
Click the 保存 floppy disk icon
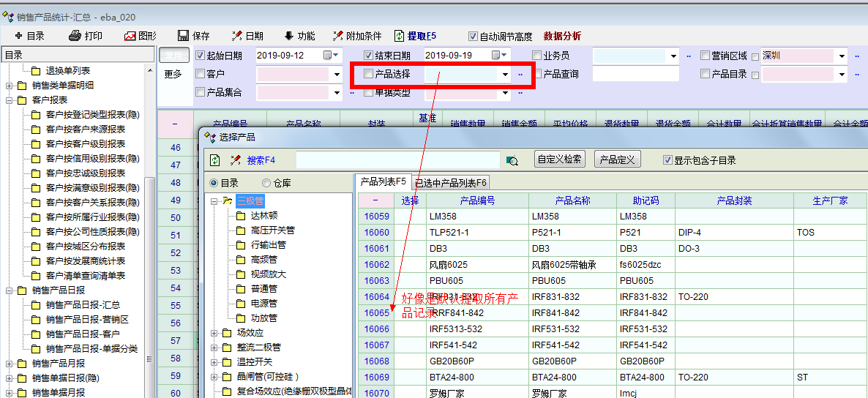coord(184,36)
